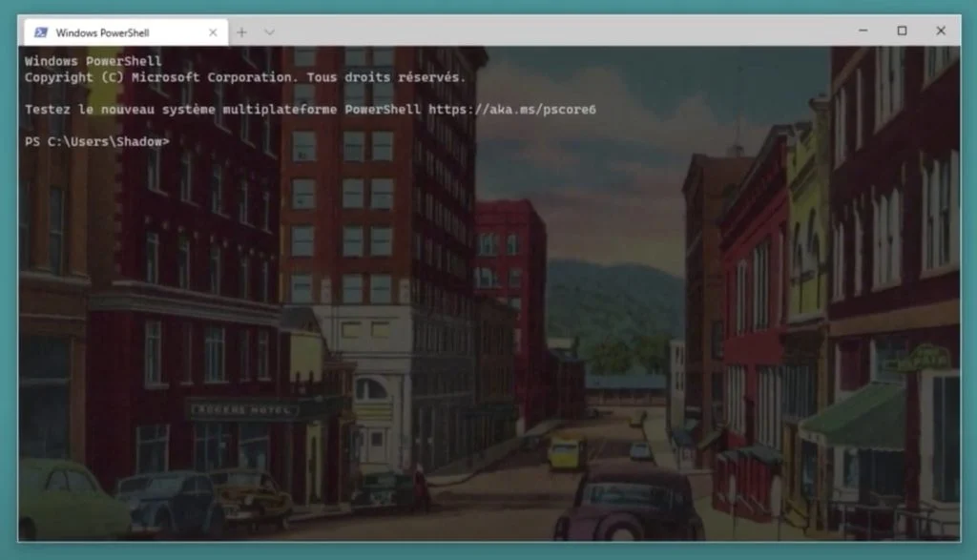Screen dimensions: 977x560
Task: Expand the new tab profile dropdown chevron
Action: click(269, 32)
